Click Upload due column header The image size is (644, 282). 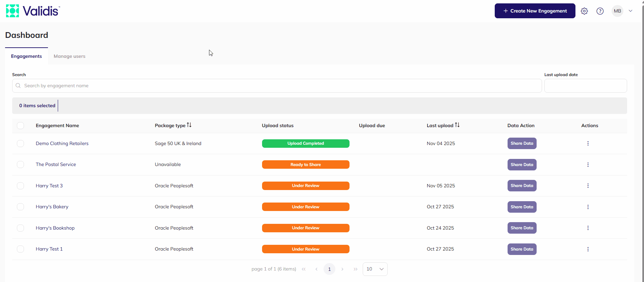[x=372, y=125]
